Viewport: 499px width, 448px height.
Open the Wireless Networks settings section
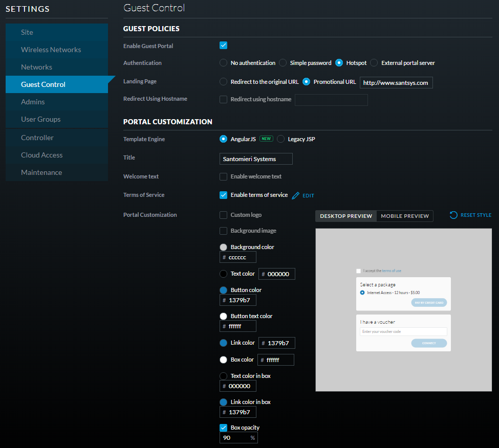click(51, 50)
